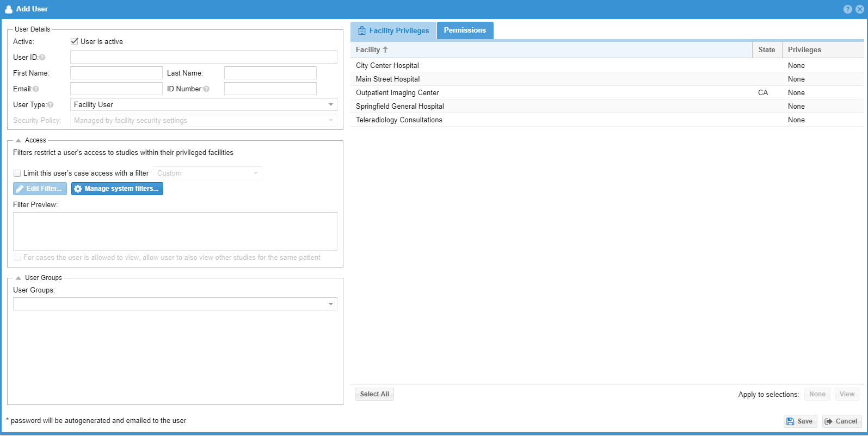
Task: Collapse the User Groups section
Action: (x=19, y=278)
